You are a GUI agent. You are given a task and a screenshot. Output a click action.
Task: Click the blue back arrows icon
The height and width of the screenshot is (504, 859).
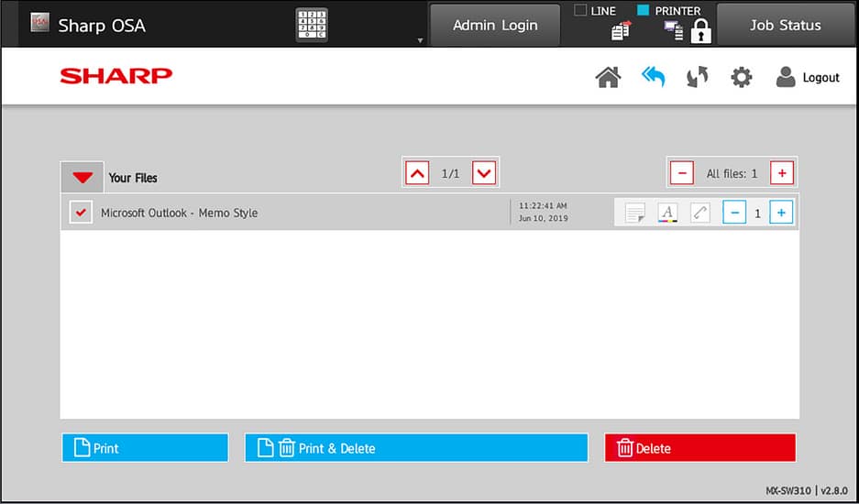click(x=653, y=78)
